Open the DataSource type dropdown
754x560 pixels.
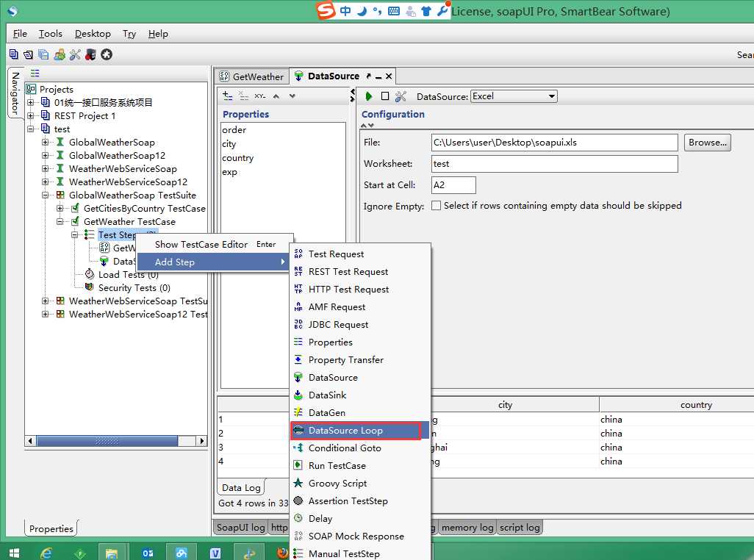click(x=552, y=96)
